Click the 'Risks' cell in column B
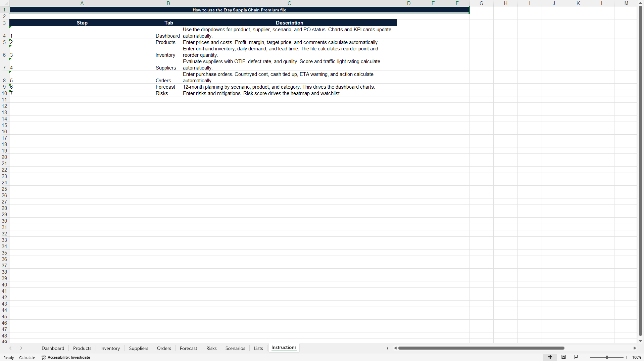644x361 pixels. coord(168,93)
